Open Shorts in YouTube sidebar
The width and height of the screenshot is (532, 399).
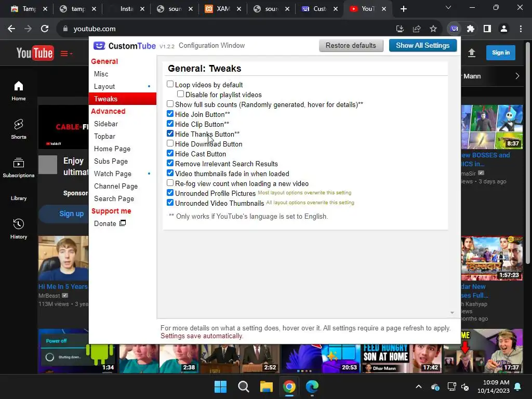tap(19, 129)
